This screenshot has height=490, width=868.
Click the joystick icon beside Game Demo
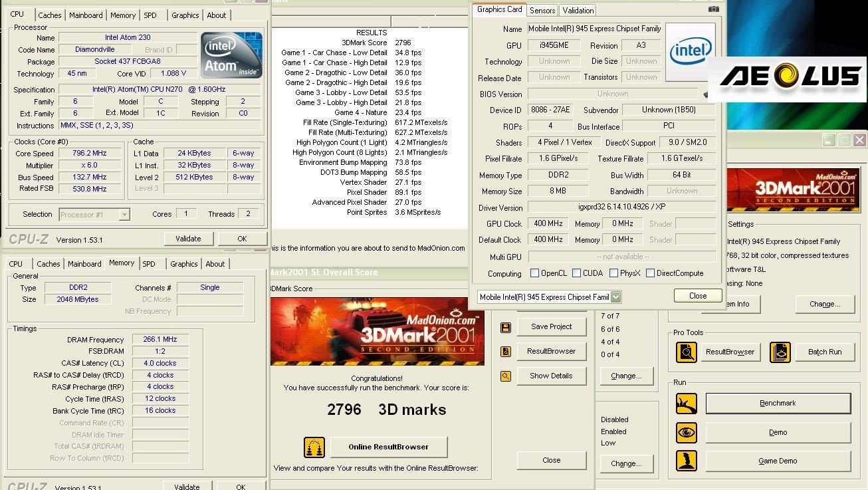tap(687, 461)
